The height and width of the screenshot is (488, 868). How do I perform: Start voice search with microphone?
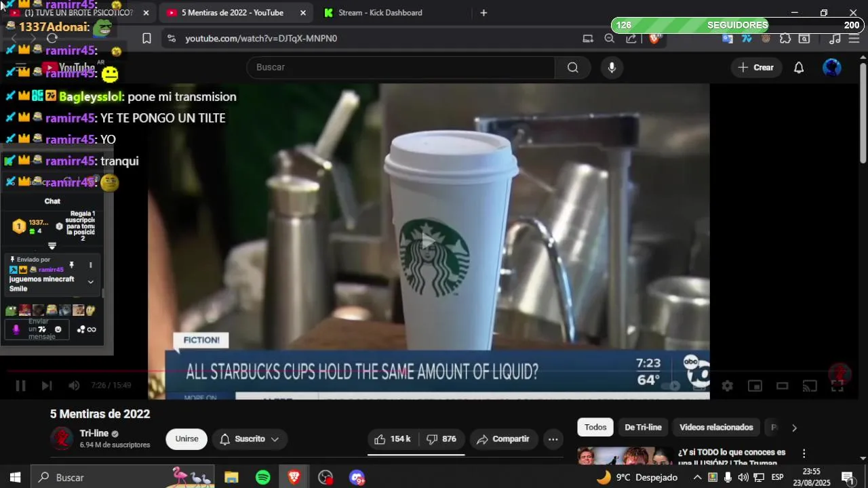click(612, 67)
